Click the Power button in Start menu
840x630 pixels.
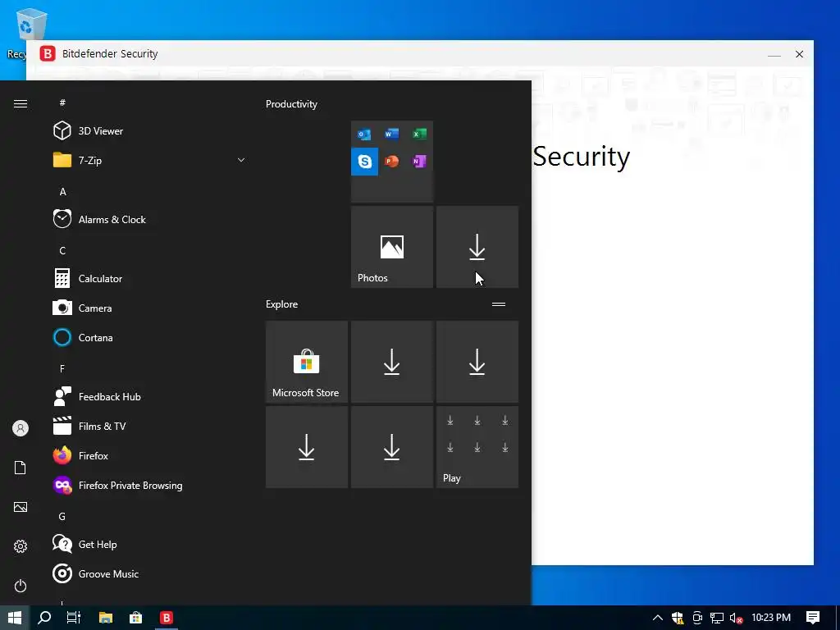(x=21, y=586)
